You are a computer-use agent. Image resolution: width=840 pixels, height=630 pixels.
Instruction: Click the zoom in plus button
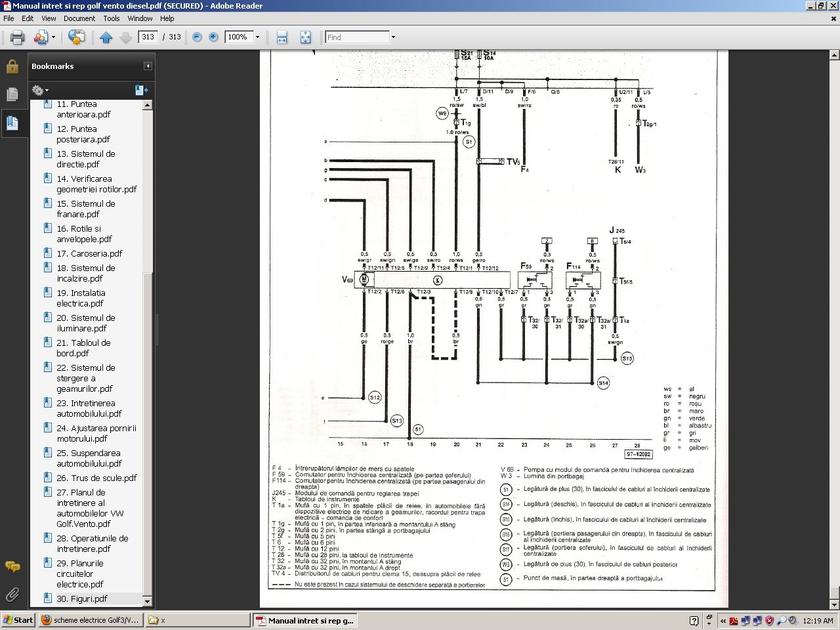(x=213, y=37)
